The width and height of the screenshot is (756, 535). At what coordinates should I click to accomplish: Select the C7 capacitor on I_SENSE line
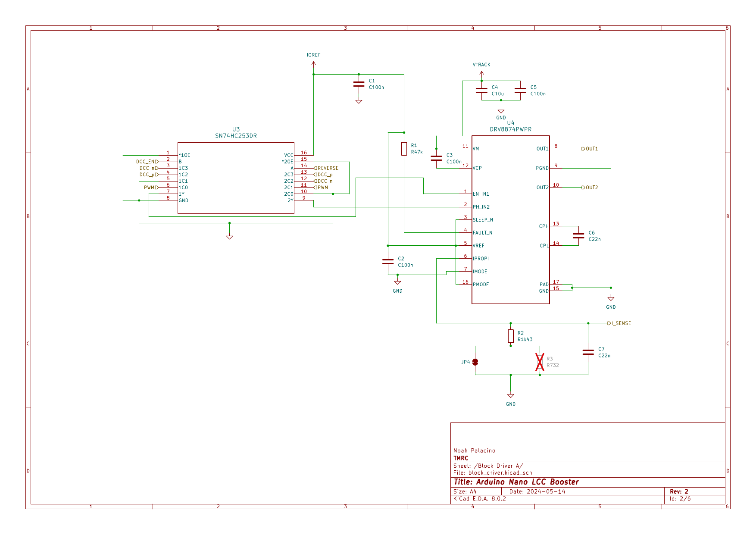pos(588,352)
